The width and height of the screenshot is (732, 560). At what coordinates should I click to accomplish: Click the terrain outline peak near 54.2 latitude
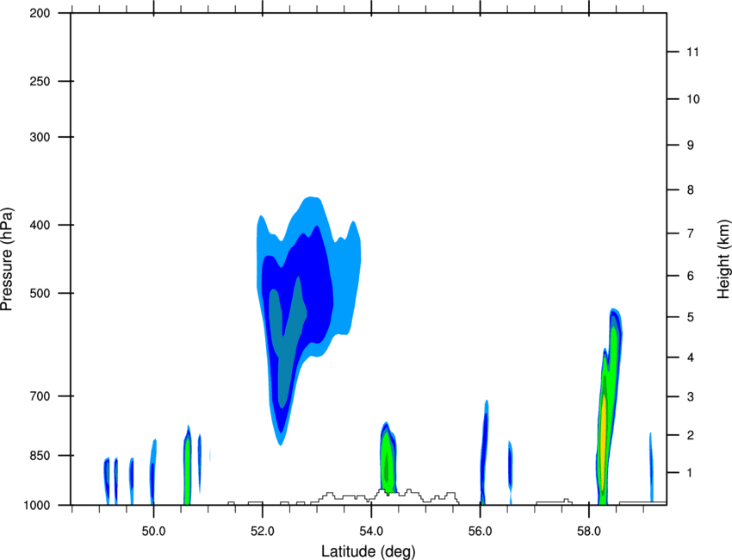[382, 491]
